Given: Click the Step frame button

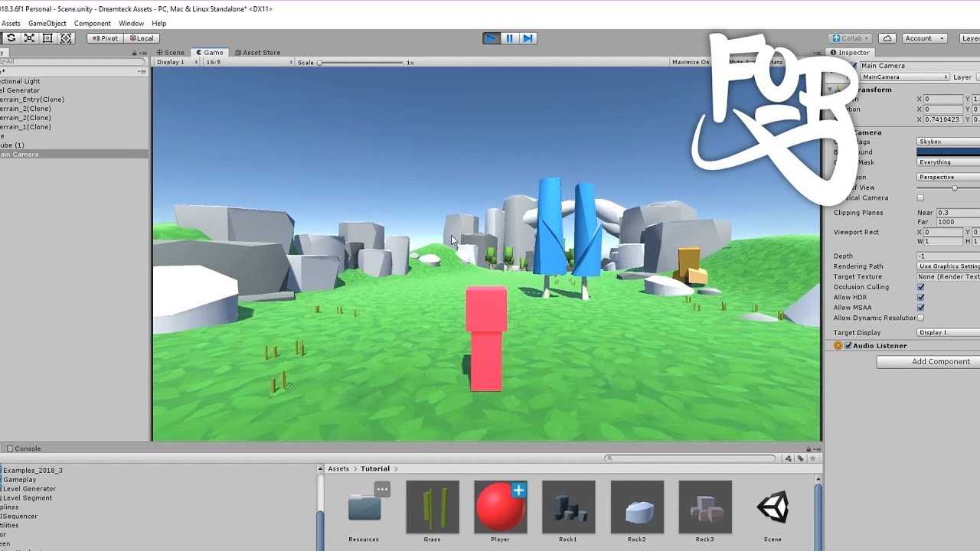Looking at the screenshot, I should [528, 38].
